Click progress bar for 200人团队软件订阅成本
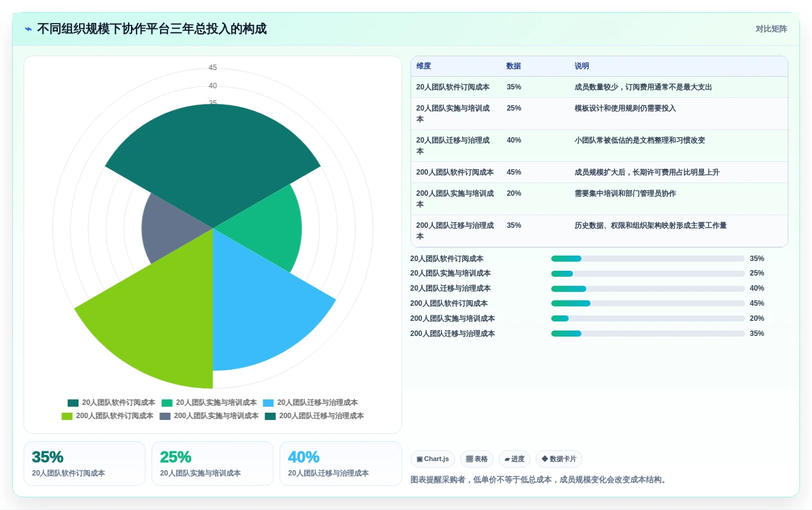Screen dimensions: 812x510 pyautogui.click(x=648, y=303)
